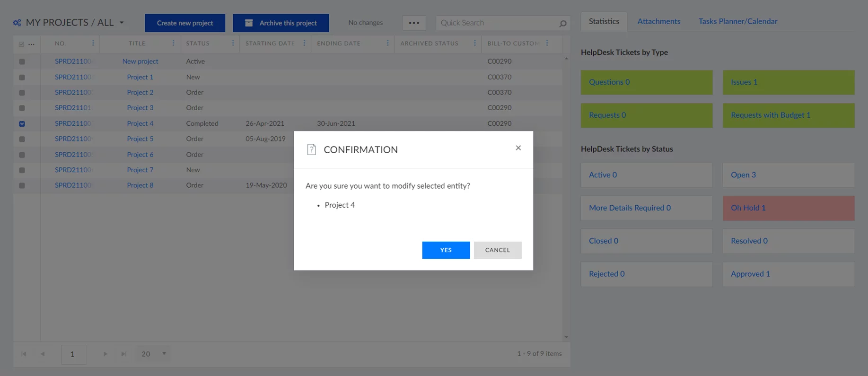
Task: Open the Tasks Planner/Calendar tab
Action: click(x=737, y=21)
